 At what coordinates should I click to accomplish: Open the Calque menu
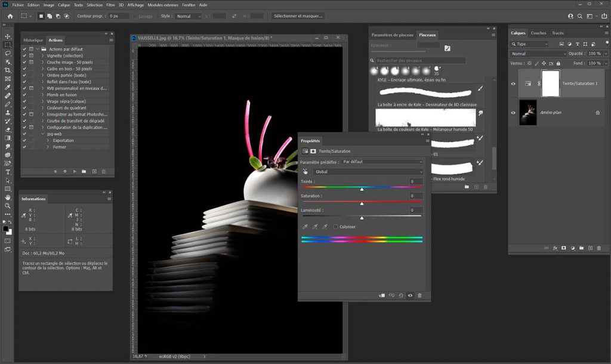tap(64, 5)
